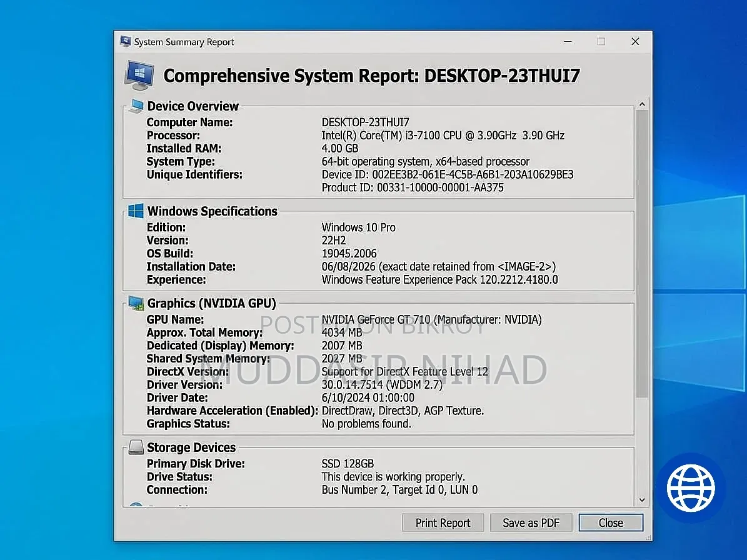Screen dimensions: 747x560
Task: Click the 4034 MB total memory value
Action: point(341,332)
